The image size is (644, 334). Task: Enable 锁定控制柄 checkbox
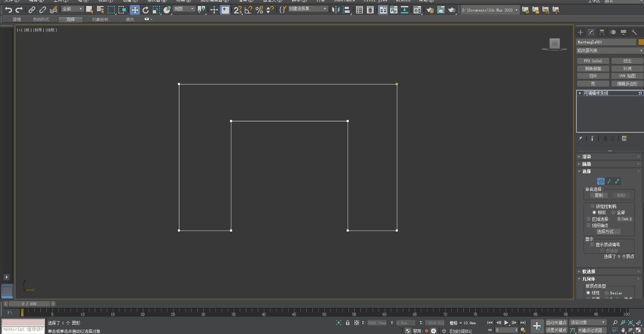(593, 206)
